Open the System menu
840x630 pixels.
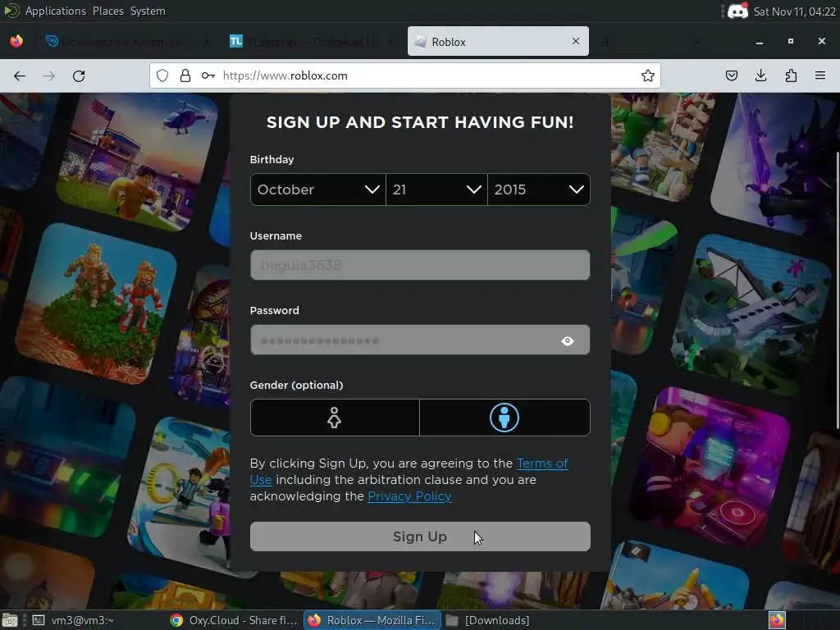[x=148, y=11]
